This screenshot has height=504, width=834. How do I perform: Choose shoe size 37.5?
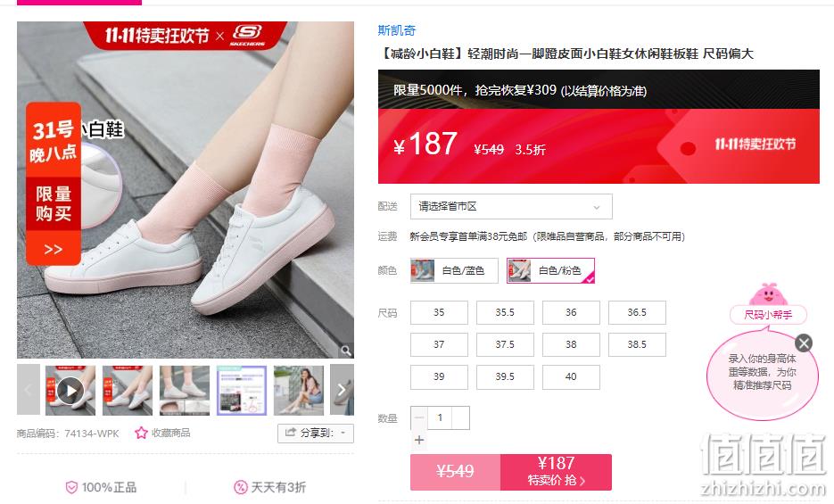(505, 344)
